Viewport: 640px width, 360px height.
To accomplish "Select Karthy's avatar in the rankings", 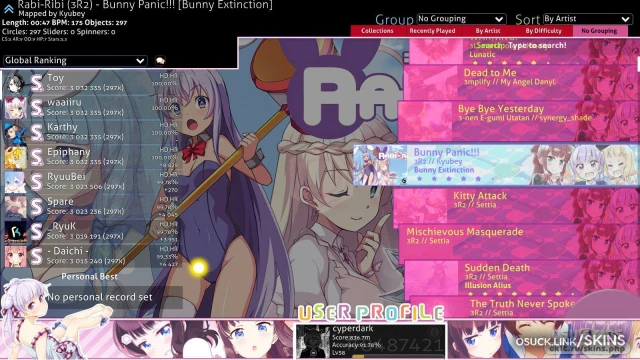I will tap(16, 133).
